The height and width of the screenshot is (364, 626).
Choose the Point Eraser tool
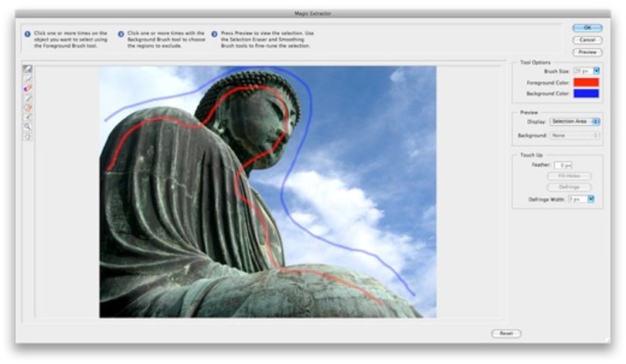[27, 88]
